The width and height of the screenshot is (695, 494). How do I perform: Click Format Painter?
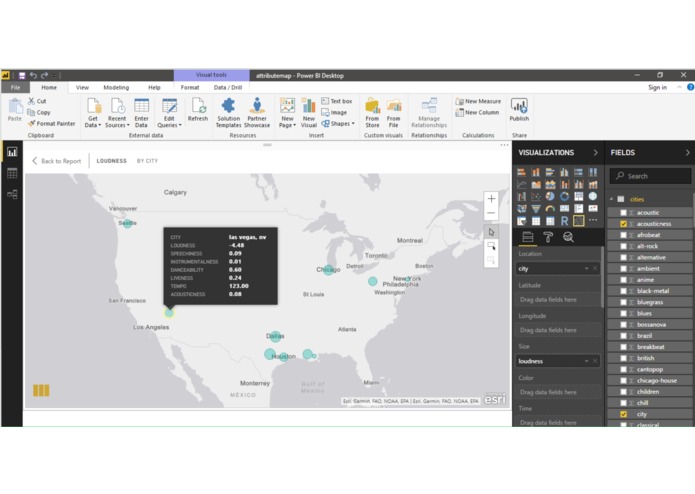tap(51, 124)
